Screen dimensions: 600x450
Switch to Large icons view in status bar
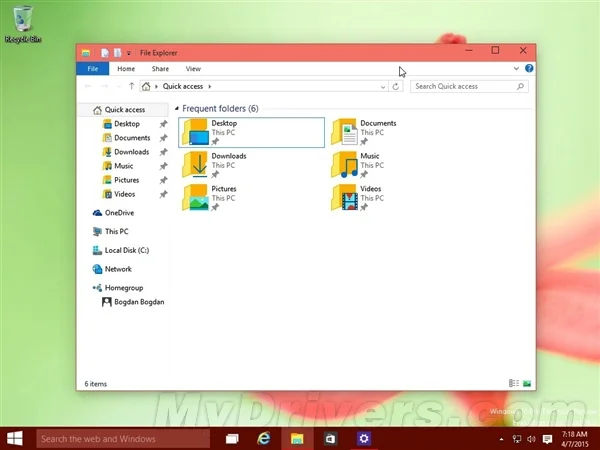click(527, 383)
